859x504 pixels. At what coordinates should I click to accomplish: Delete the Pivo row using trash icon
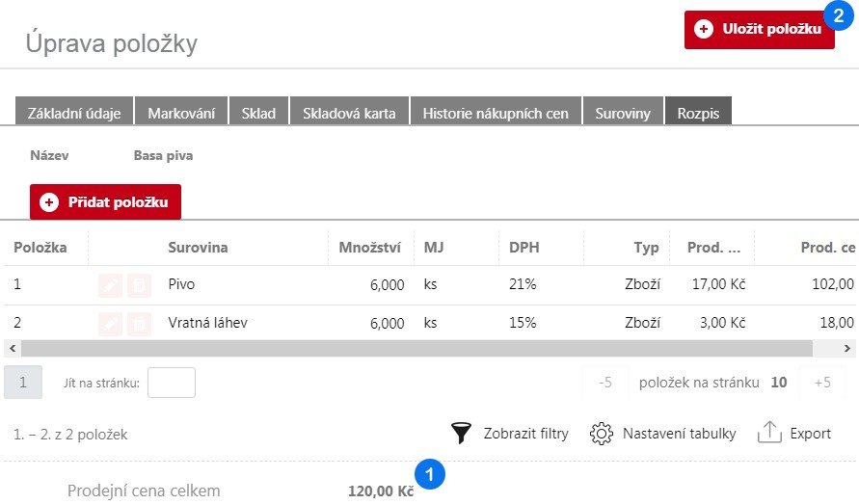(x=140, y=285)
